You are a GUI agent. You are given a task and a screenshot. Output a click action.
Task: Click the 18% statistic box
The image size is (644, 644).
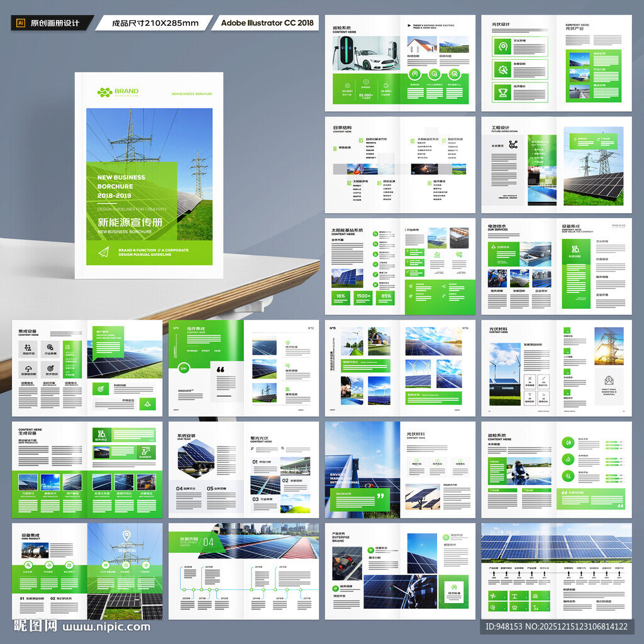click(x=340, y=297)
